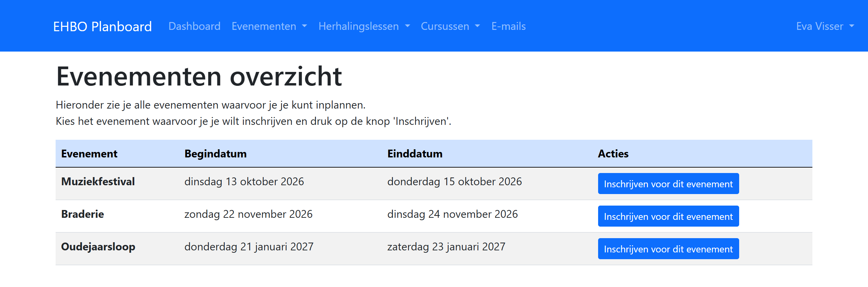Sign up for the Muziekfestival event
Viewport: 868px width, 287px height.
click(x=668, y=184)
